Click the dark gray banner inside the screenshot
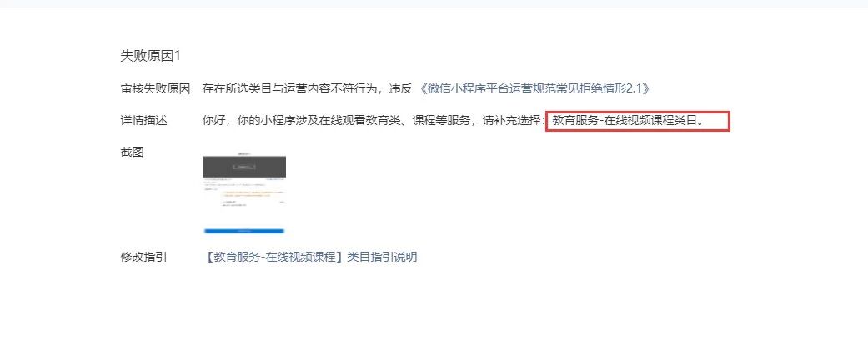This screenshot has width=868, height=361. tap(244, 167)
